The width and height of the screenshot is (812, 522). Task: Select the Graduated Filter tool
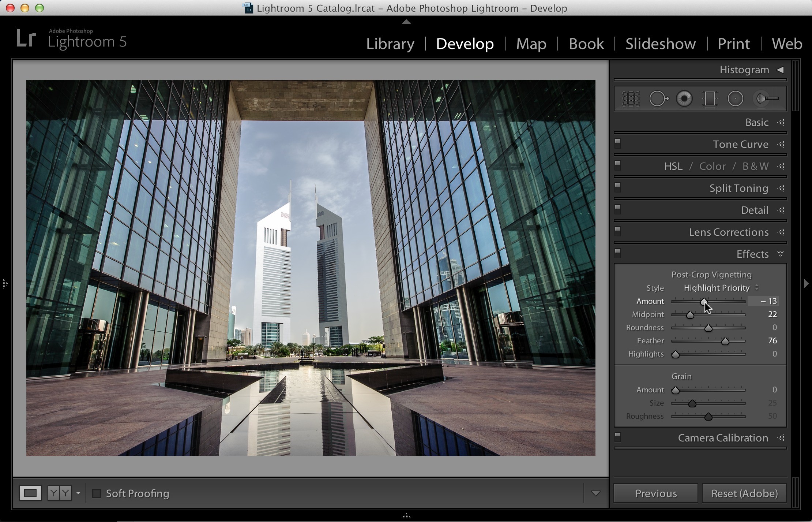coord(710,98)
